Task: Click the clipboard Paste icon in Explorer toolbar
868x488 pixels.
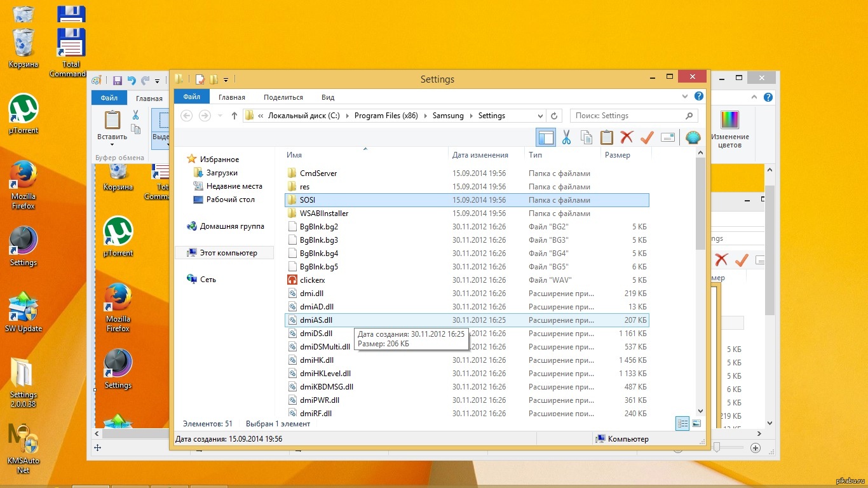Action: [x=607, y=137]
